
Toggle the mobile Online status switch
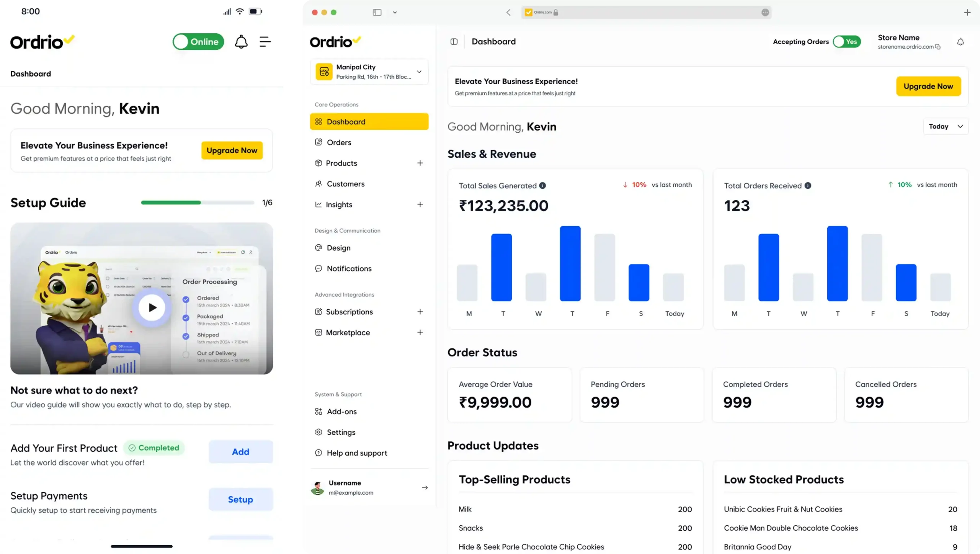click(198, 42)
